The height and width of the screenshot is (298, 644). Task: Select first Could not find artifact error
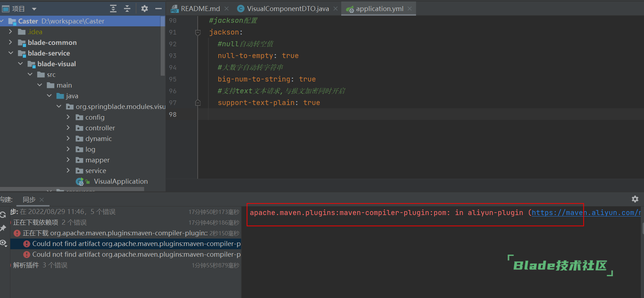126,244
